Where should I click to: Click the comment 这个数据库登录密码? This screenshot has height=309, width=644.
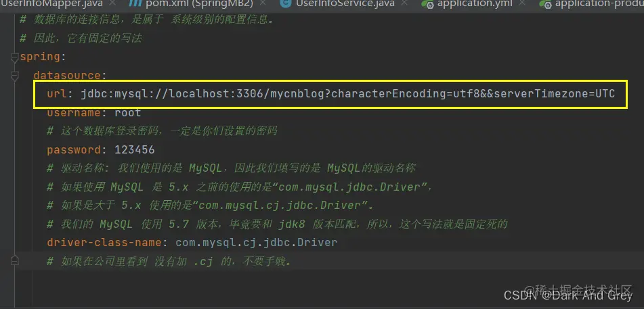tap(163, 131)
